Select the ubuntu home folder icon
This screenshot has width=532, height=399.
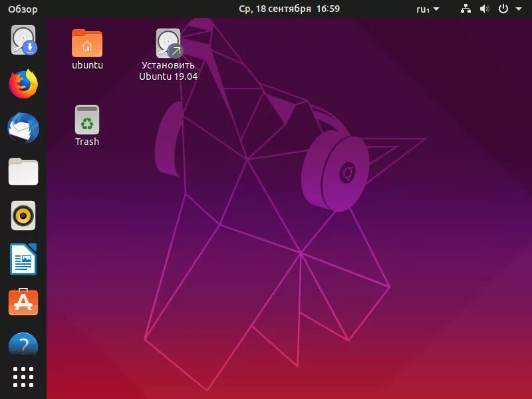point(87,43)
